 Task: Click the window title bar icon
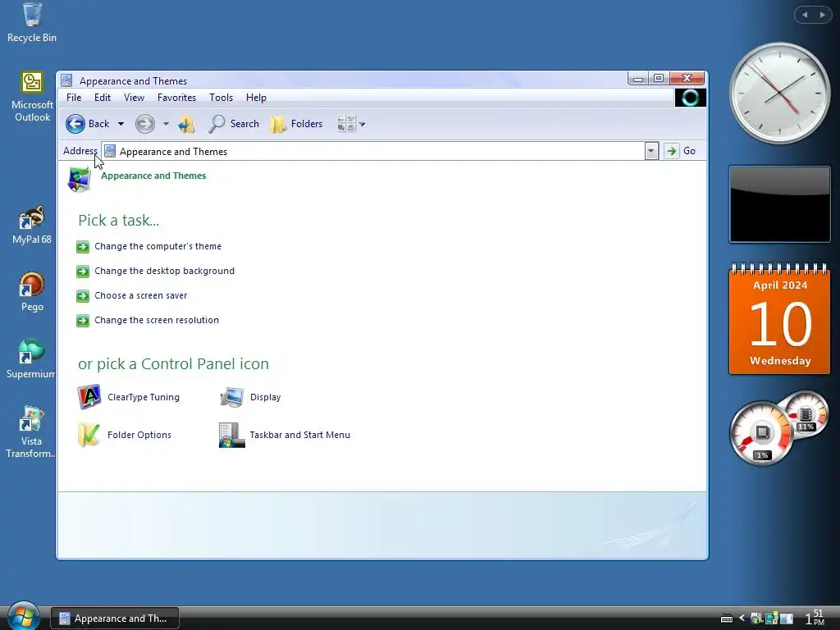66,81
